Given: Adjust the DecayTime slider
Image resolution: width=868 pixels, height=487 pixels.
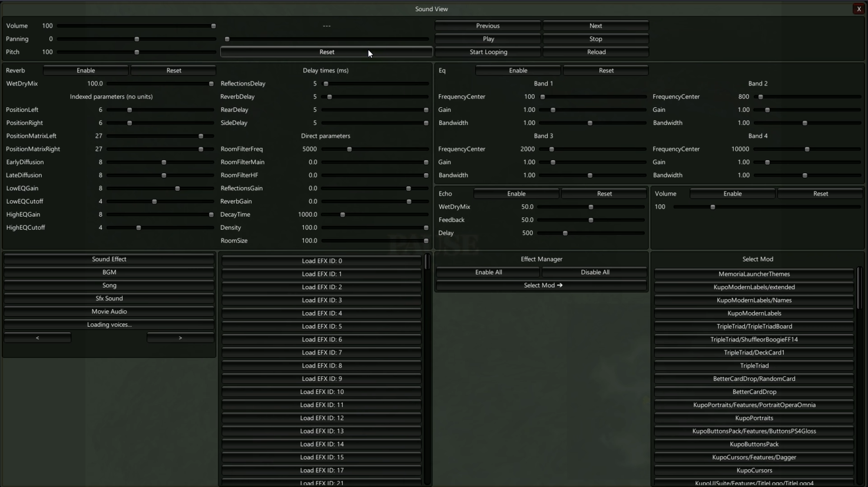Looking at the screenshot, I should [375, 214].
